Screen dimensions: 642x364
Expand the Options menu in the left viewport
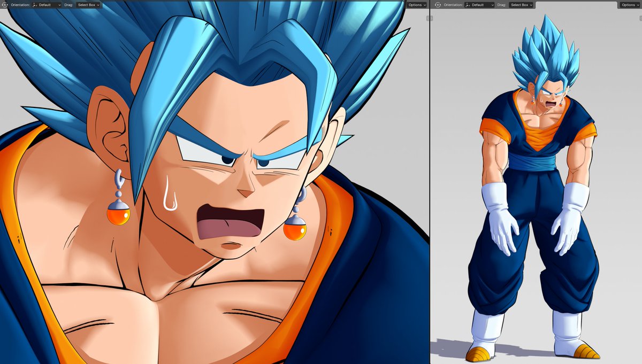click(x=417, y=5)
